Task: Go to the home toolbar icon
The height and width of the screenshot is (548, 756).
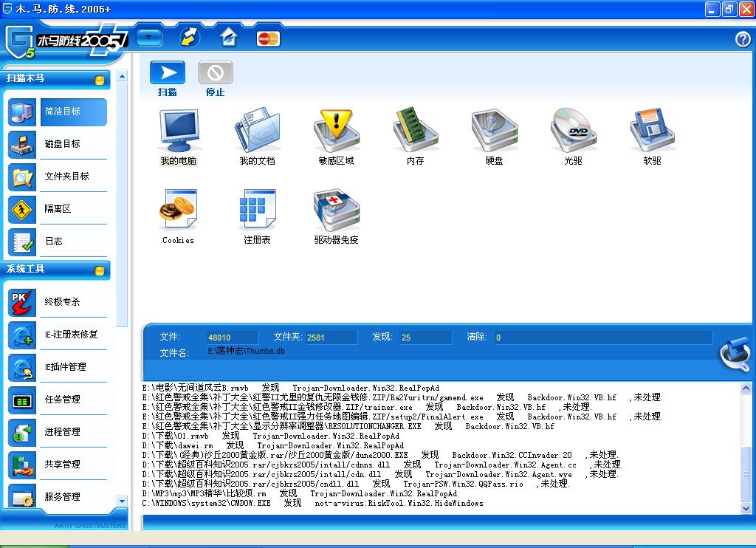Action: pyautogui.click(x=229, y=37)
